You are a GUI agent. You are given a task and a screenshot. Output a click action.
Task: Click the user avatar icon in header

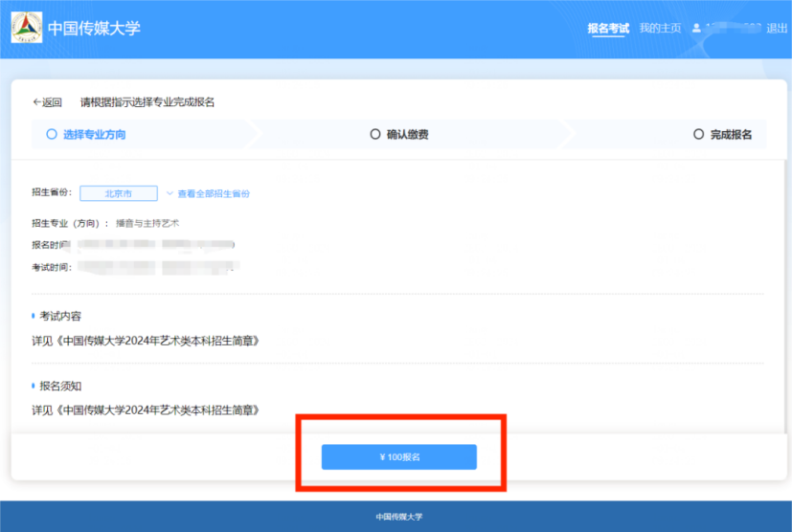pos(696,29)
